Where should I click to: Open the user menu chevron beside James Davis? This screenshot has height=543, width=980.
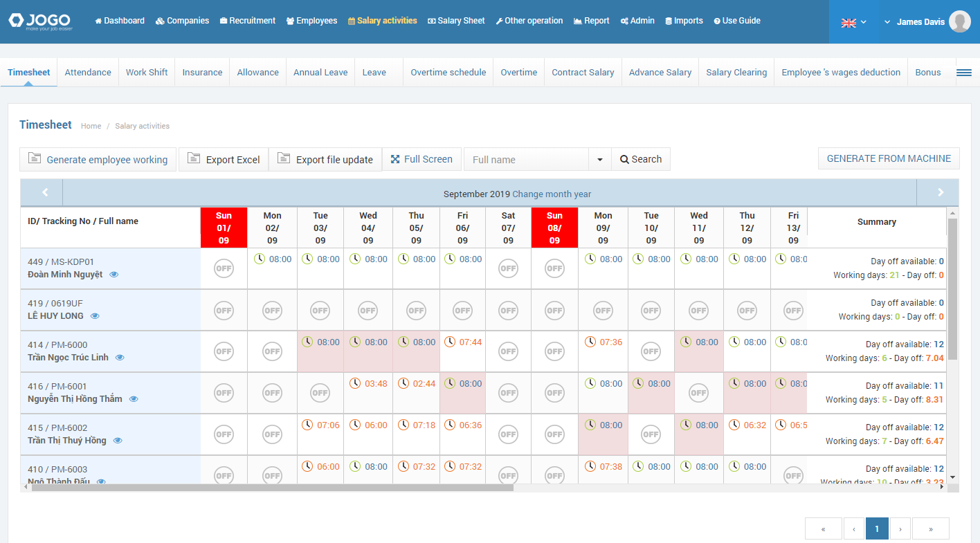[887, 22]
